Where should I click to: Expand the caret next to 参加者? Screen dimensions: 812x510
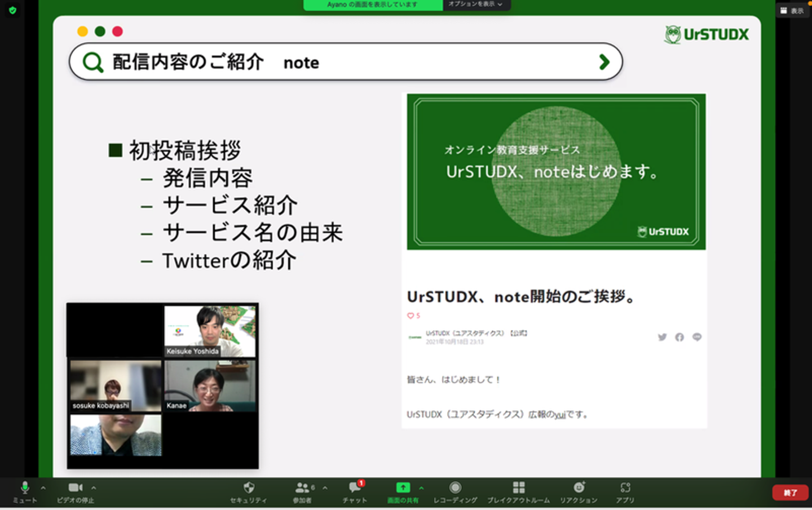click(325, 488)
